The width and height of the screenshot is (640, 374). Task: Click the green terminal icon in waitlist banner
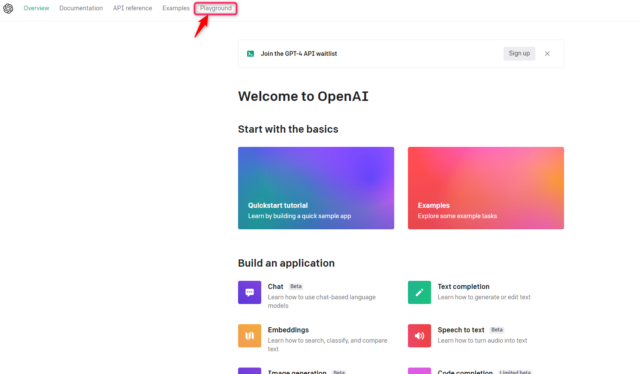click(x=250, y=53)
